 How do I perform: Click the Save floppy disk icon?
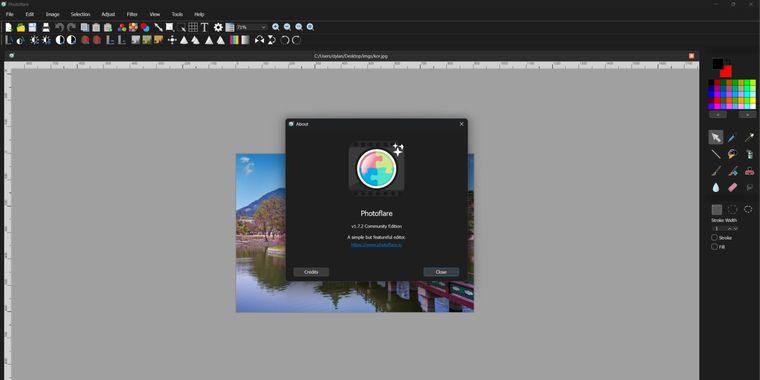32,28
